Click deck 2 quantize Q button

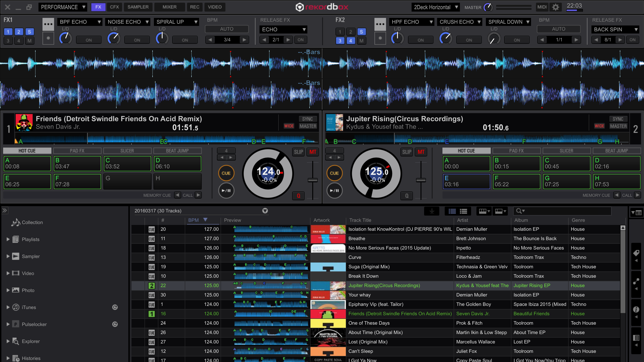tap(406, 196)
